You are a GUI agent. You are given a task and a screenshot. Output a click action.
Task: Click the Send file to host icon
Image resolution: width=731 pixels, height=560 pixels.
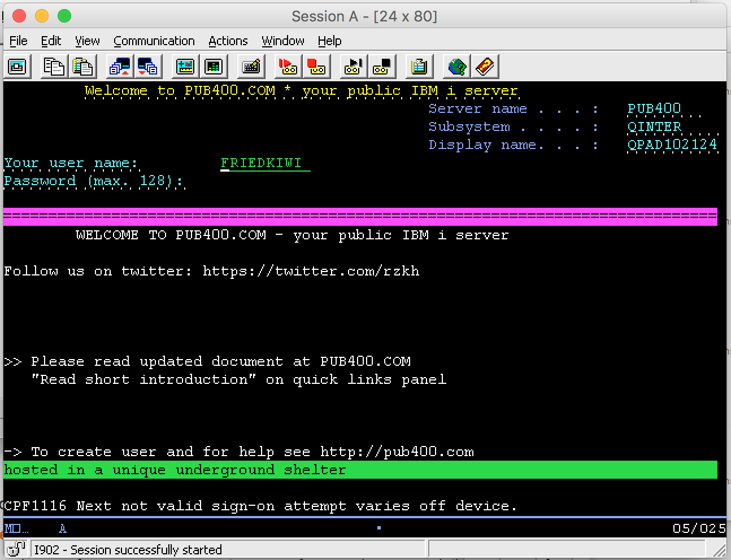click(x=120, y=67)
